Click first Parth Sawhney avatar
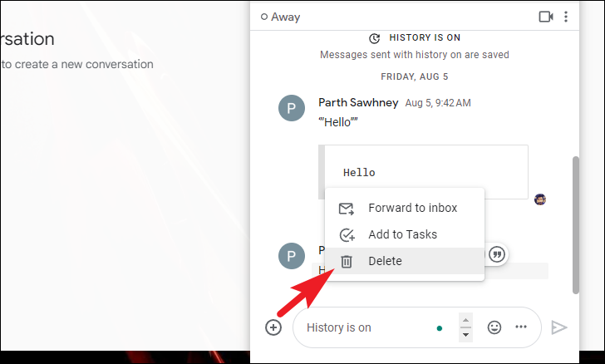The image size is (605, 364). click(292, 108)
